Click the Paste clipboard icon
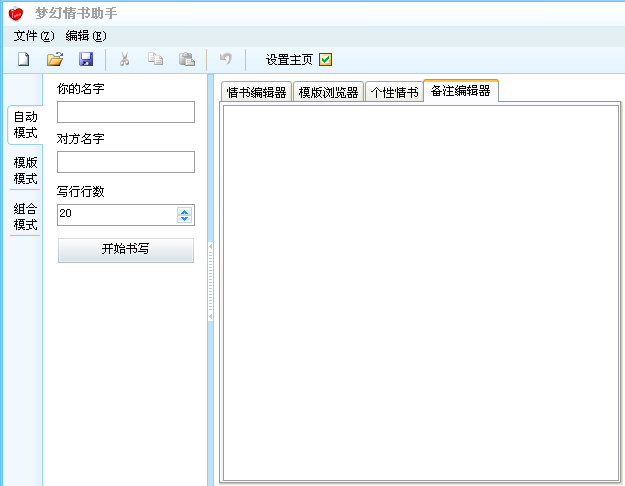 click(187, 59)
